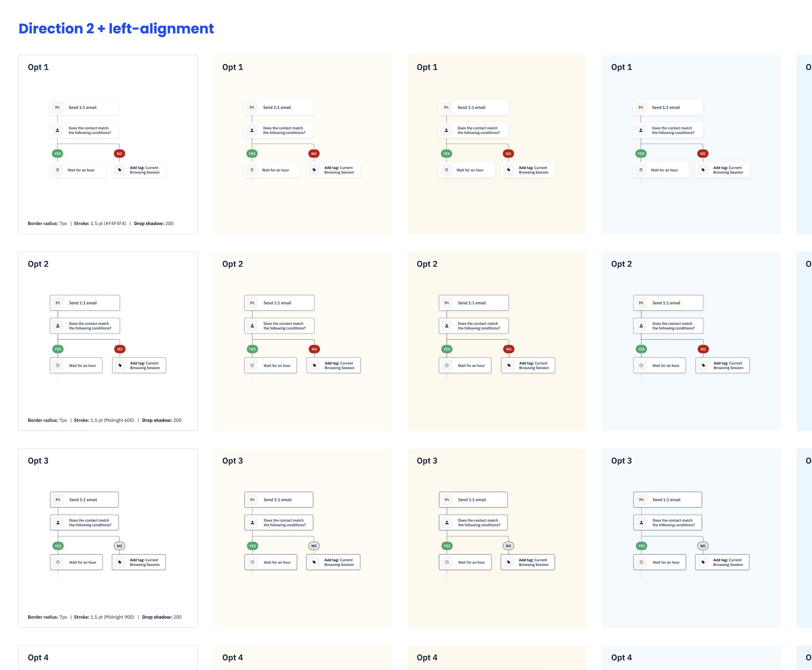Click 'Direction 2 + left-alignment' heading
Image resolution: width=812 pixels, height=670 pixels.
click(116, 29)
